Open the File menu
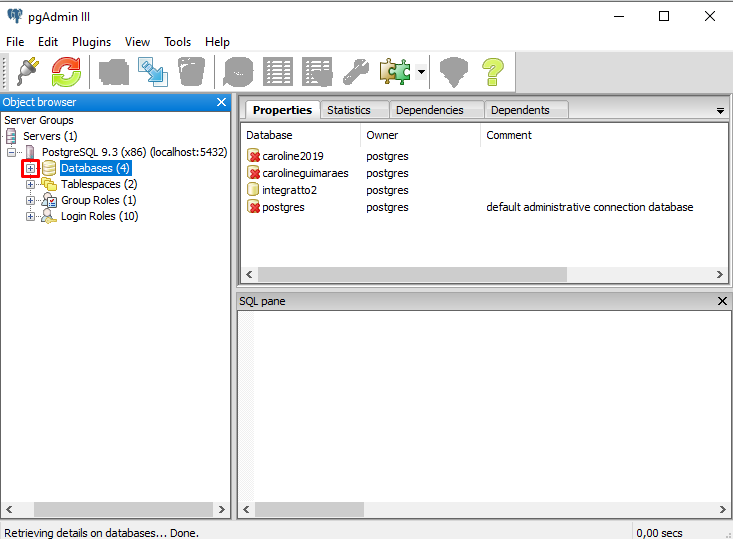The width and height of the screenshot is (733, 539). [x=15, y=42]
